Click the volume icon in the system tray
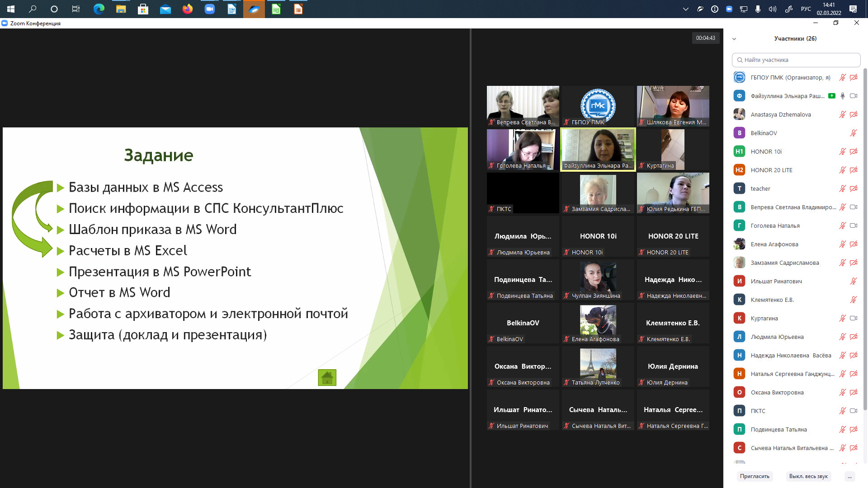This screenshot has width=868, height=488. point(772,9)
